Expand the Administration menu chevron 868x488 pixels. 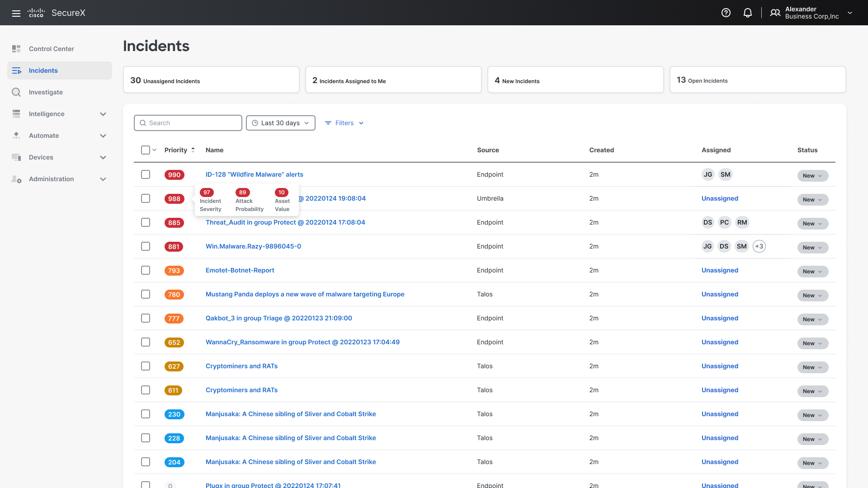(103, 179)
